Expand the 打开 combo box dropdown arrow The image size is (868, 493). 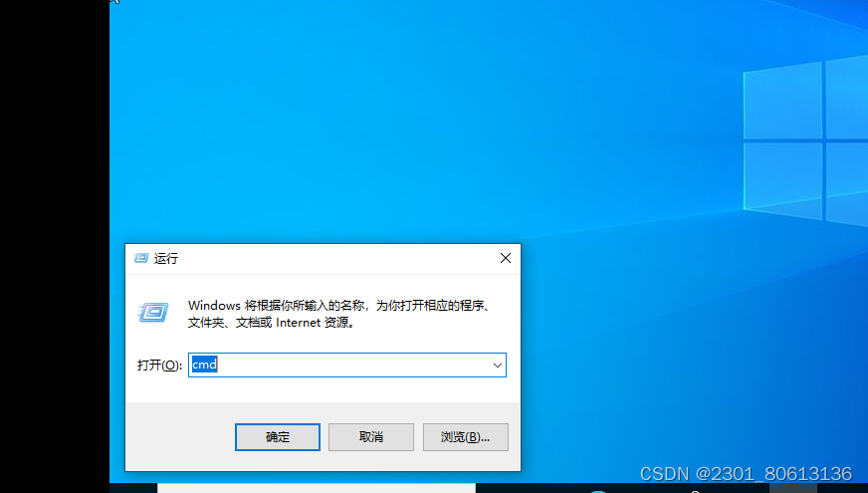click(497, 366)
